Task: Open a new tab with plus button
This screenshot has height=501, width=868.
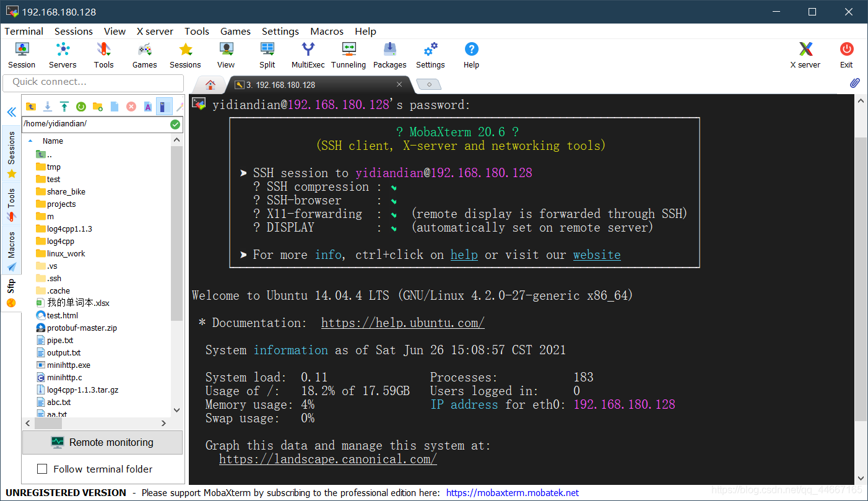Action: 428,84
